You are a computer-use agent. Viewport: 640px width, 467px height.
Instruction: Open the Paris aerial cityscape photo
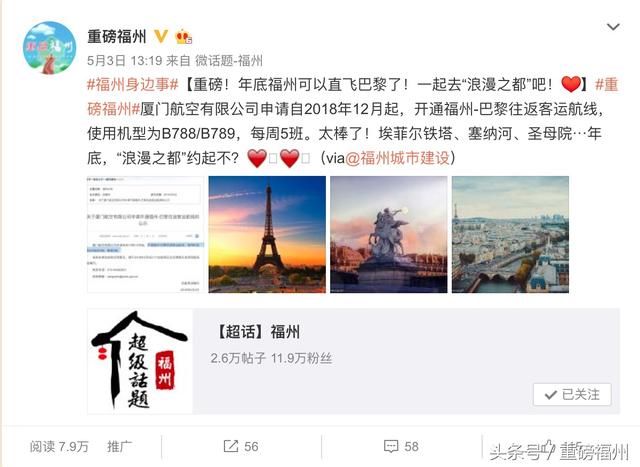[510, 234]
